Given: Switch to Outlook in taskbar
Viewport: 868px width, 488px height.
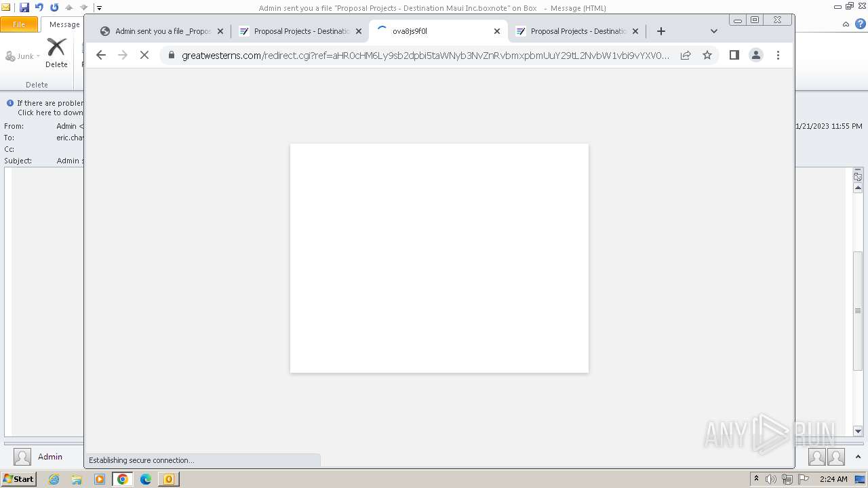Looking at the screenshot, I should click(x=169, y=479).
